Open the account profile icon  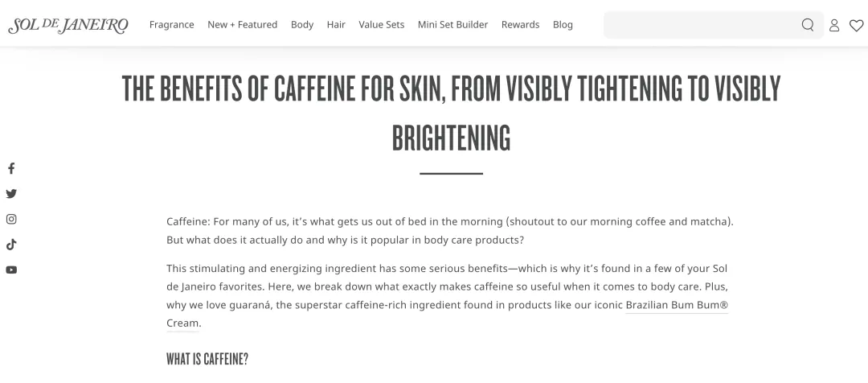point(834,25)
